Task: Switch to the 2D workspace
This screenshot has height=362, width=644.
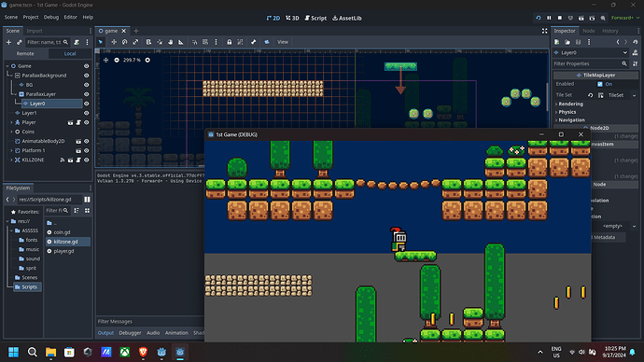Action: [273, 18]
